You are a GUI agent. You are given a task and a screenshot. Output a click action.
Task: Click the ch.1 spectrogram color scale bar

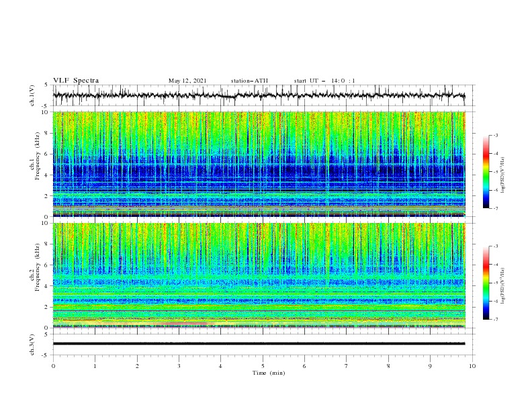click(x=486, y=172)
